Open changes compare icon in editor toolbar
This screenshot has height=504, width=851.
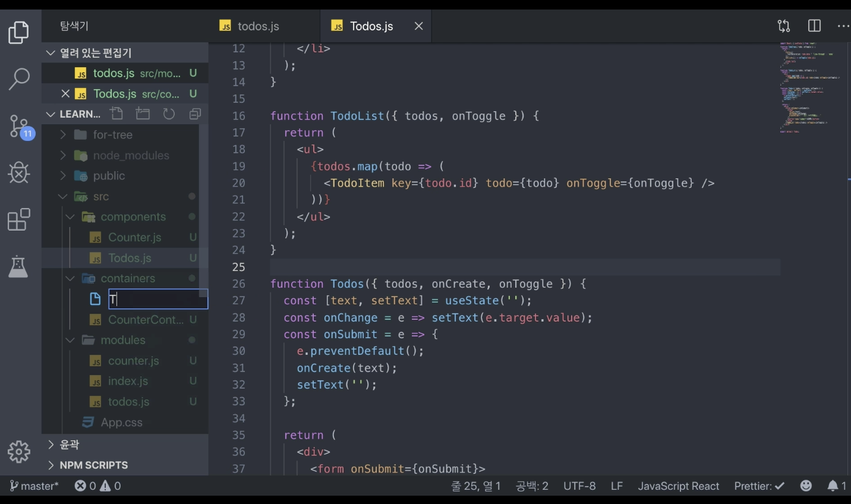[x=784, y=26]
